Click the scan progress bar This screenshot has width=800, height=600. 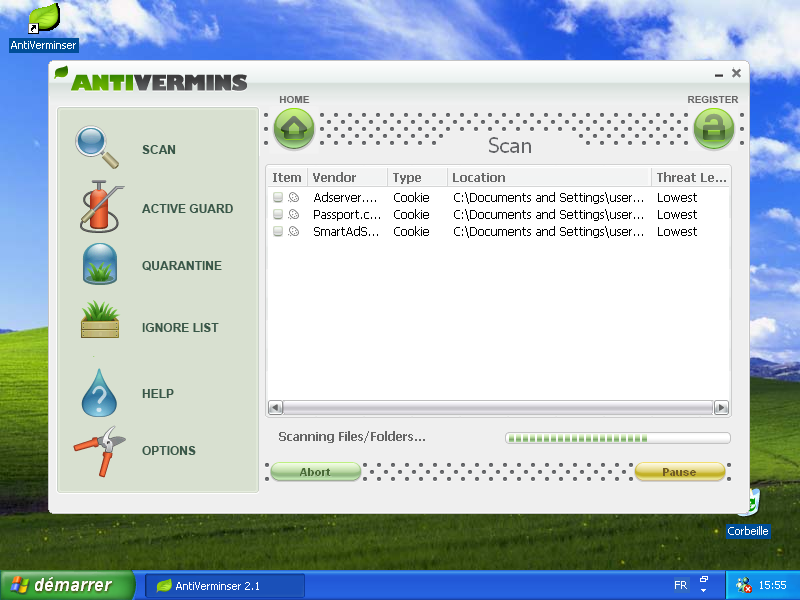618,438
